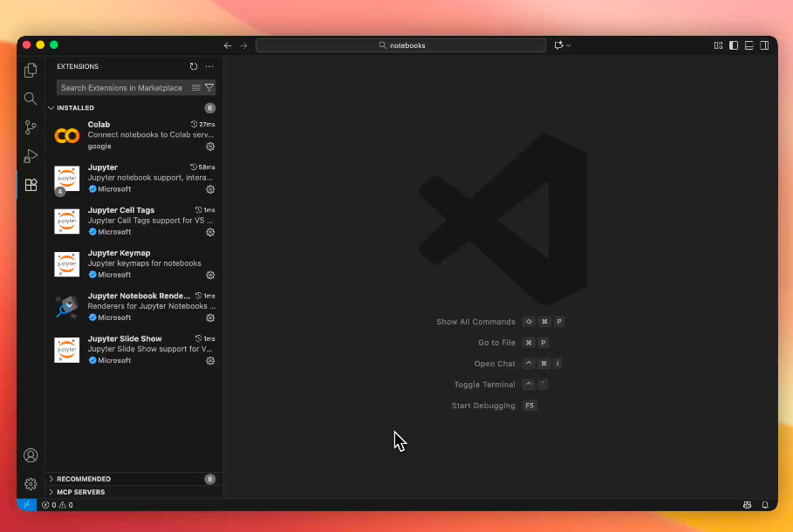Open gear settings for Colab extension

pyautogui.click(x=210, y=147)
